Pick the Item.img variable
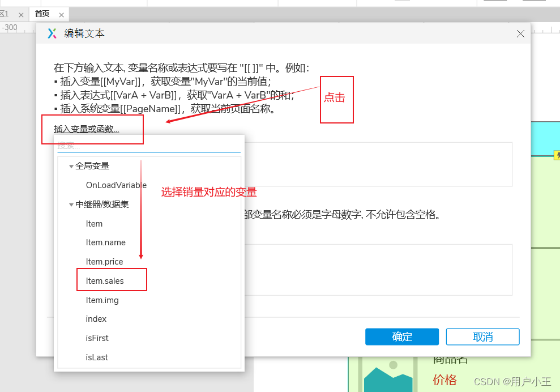The height and width of the screenshot is (392, 560). click(x=102, y=300)
